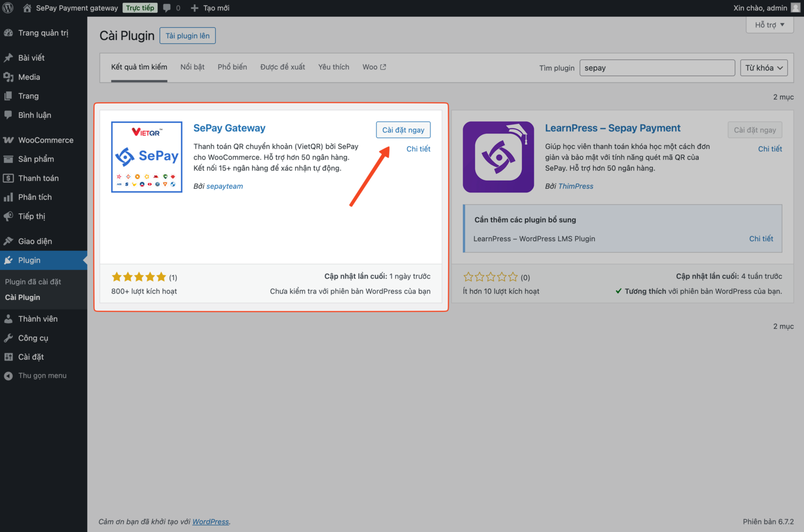Open Giao diện via the brush icon
The height and width of the screenshot is (532, 804).
pos(34,241)
